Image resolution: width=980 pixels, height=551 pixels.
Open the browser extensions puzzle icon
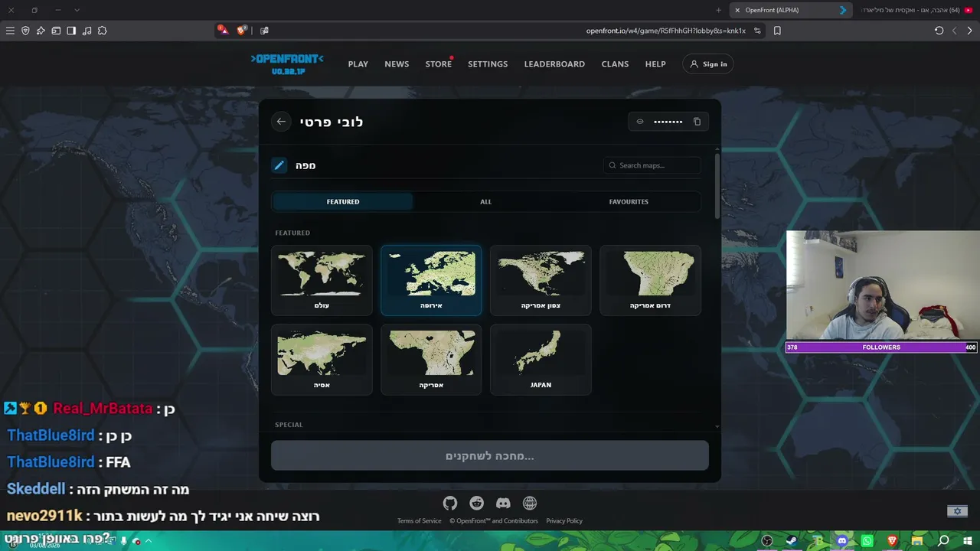[102, 31]
